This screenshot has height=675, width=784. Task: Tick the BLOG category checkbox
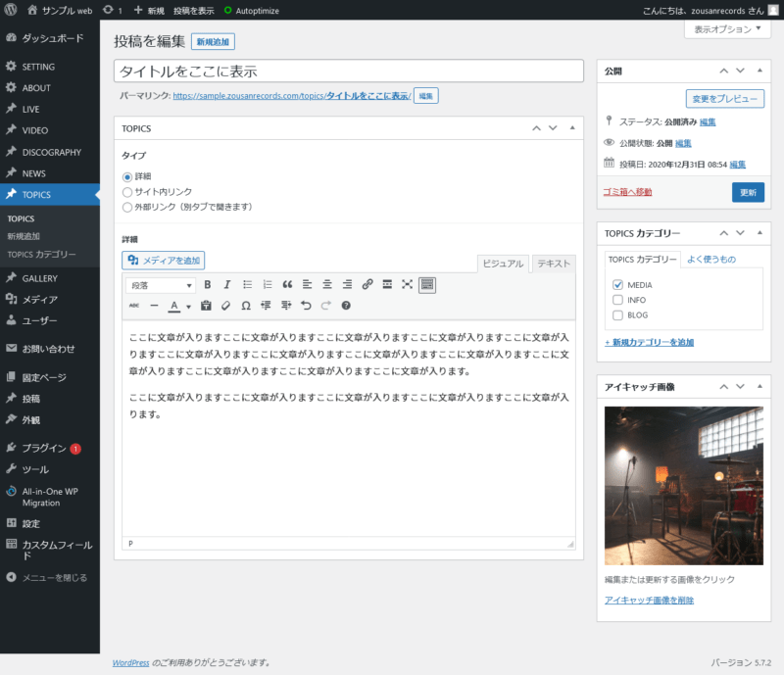click(x=617, y=315)
